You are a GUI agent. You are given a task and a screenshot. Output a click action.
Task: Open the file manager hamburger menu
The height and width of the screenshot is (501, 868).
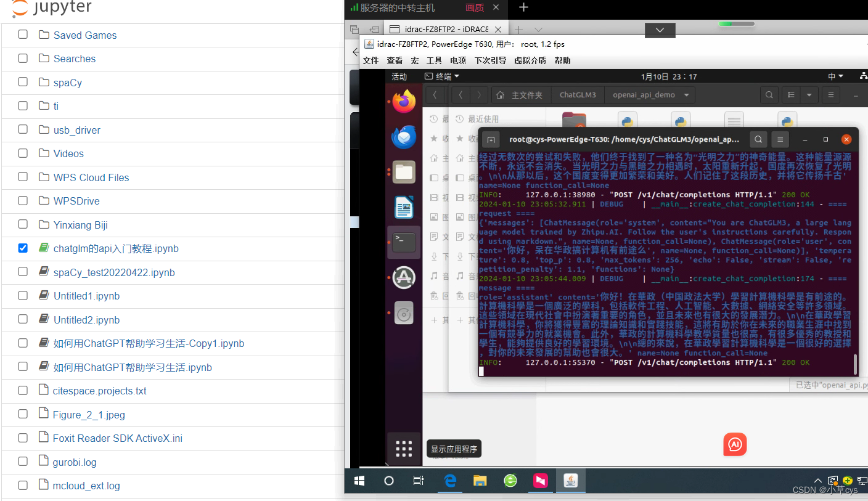coord(830,95)
